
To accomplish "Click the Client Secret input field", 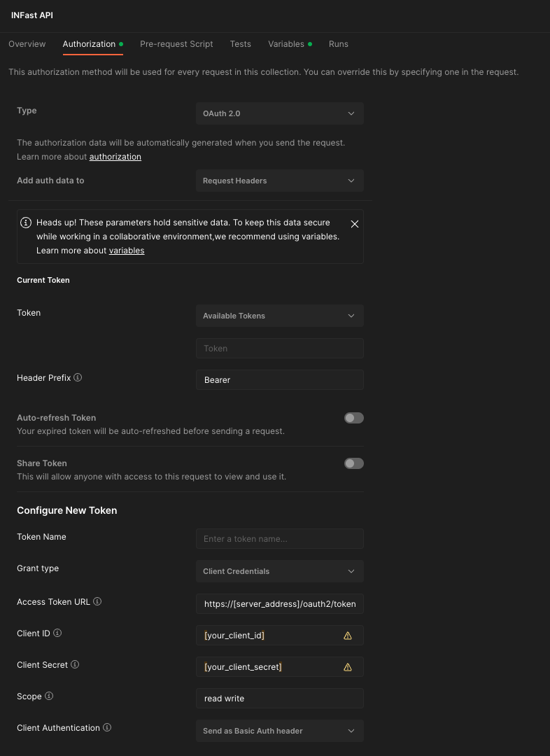I will 280,667.
